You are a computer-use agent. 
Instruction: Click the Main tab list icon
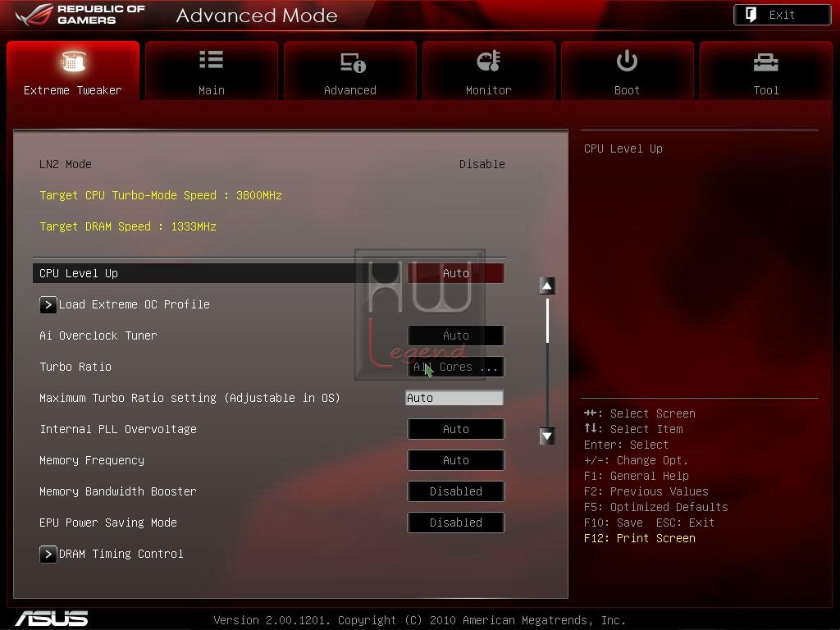pyautogui.click(x=211, y=59)
